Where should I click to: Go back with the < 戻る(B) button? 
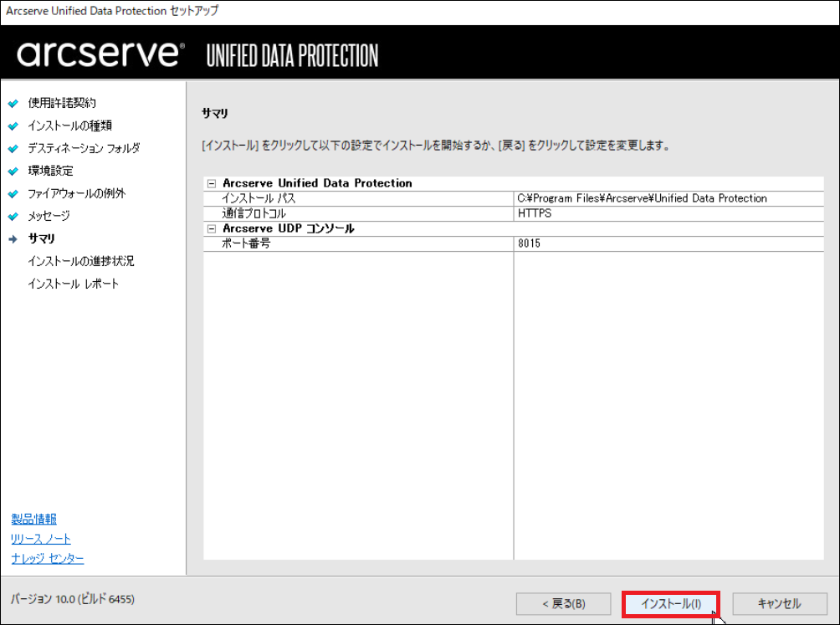click(563, 603)
